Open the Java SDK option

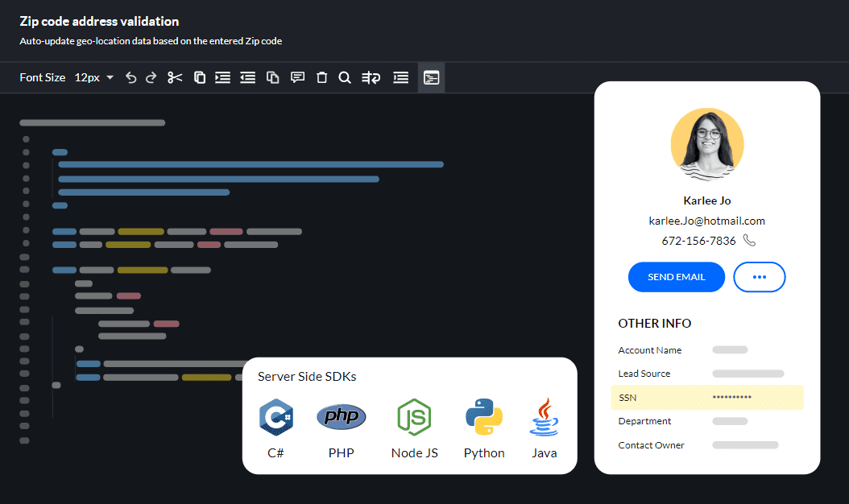point(544,417)
